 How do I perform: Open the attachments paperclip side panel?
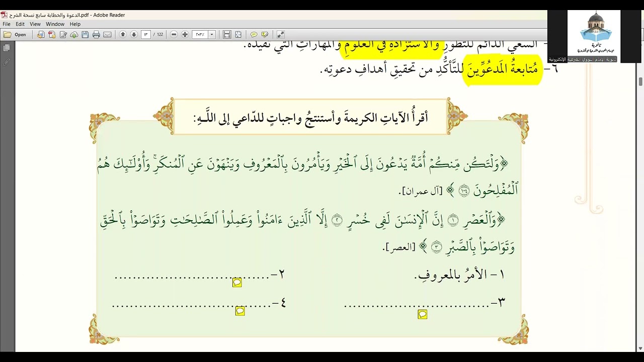tap(7, 62)
